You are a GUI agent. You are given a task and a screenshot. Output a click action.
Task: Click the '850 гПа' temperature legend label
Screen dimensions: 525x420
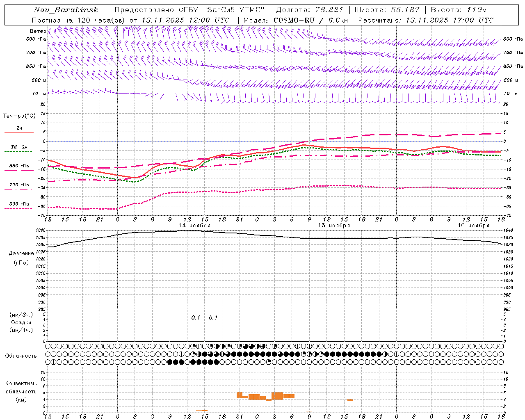click(19, 166)
